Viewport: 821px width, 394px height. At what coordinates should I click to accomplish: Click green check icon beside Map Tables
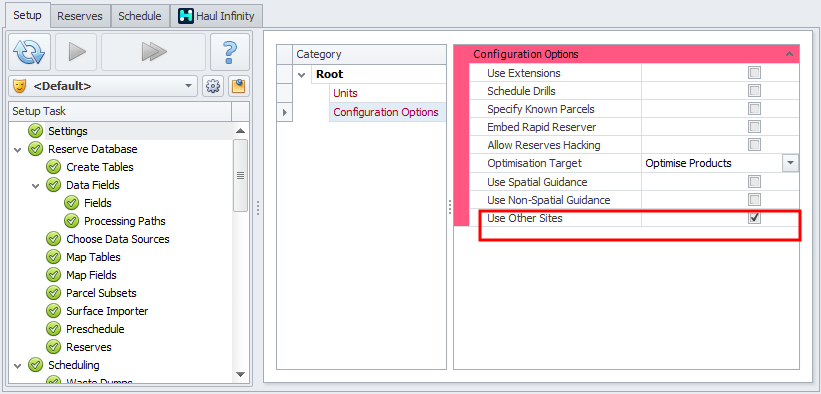click(53, 257)
